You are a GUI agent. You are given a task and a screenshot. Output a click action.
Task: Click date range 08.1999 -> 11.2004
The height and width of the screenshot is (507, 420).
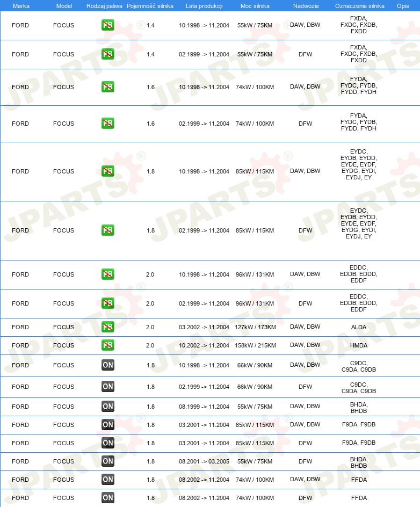coord(204,407)
